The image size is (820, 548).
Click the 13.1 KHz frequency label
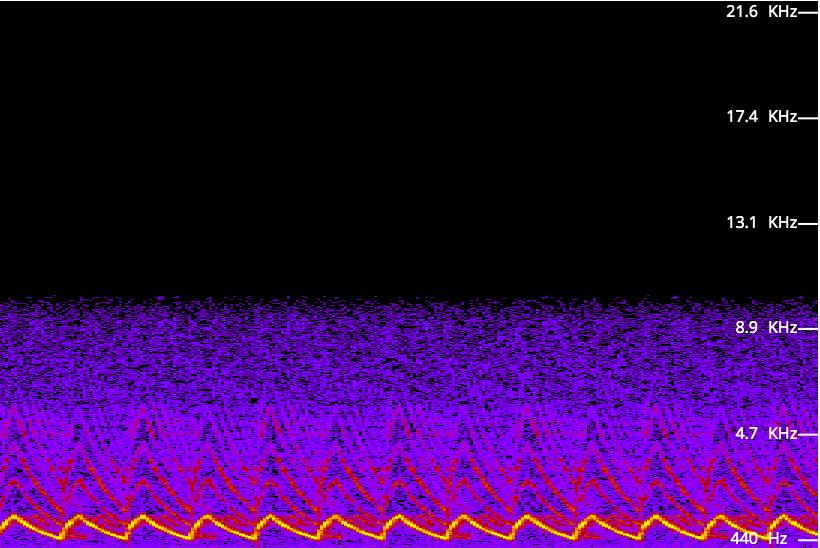(761, 223)
